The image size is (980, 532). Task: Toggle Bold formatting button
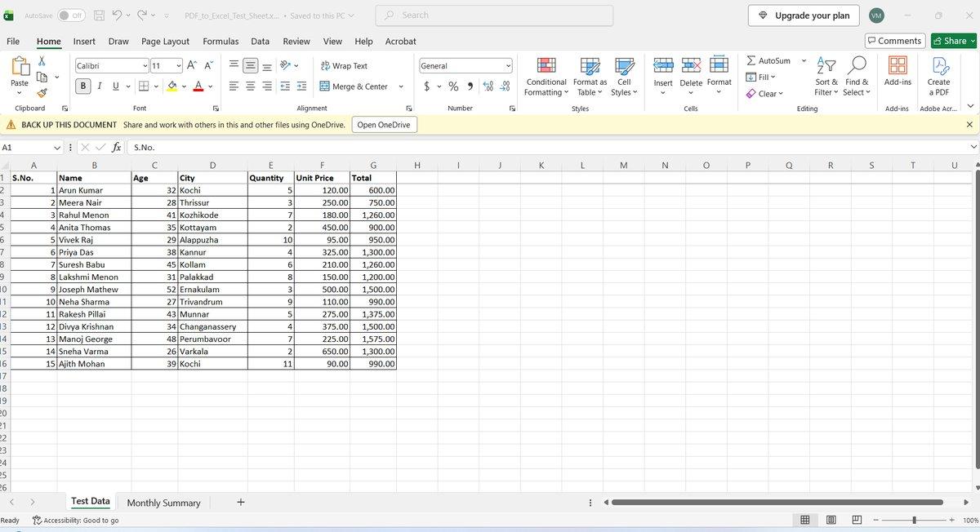point(83,86)
